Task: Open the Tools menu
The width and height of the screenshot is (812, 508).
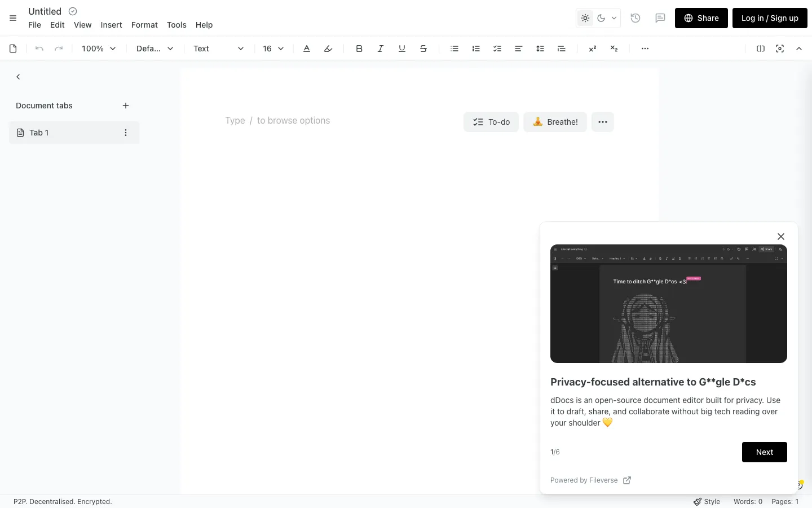Action: pyautogui.click(x=176, y=25)
